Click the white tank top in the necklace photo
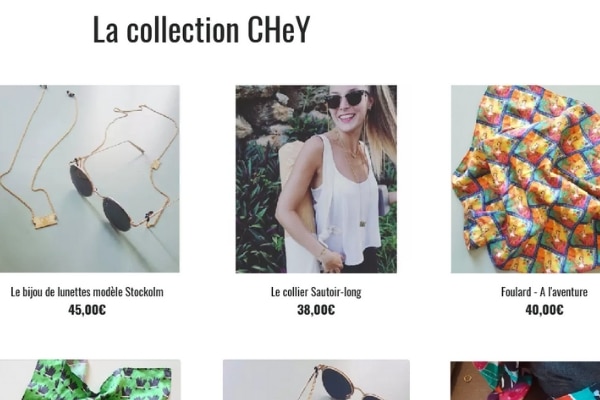 click(x=344, y=199)
